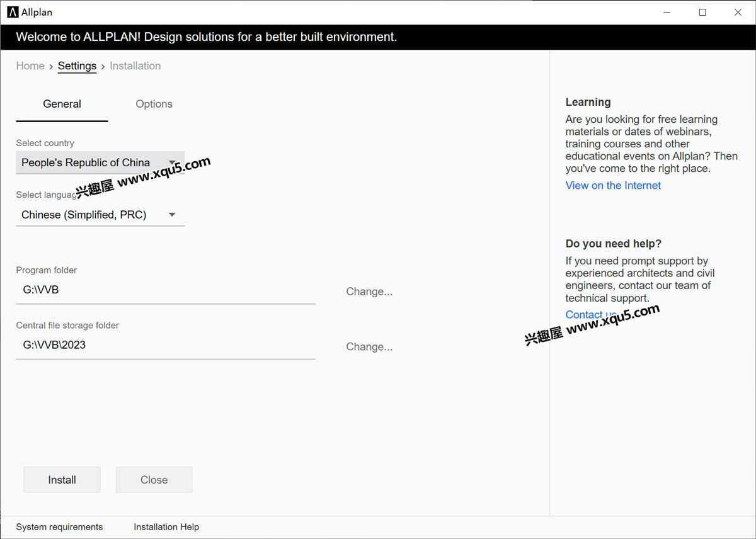Open View on the Internet link
The image size is (756, 539).
click(613, 185)
